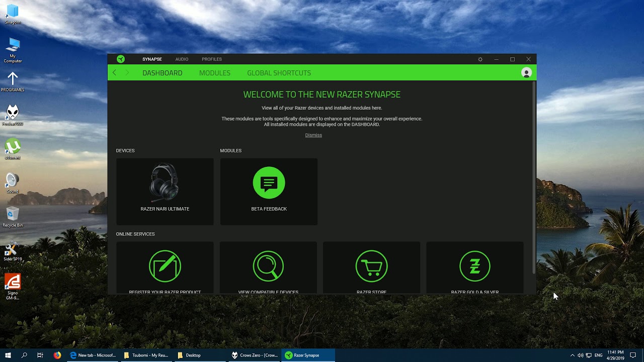Go back with the left arrow
Image resolution: width=644 pixels, height=362 pixels.
click(x=115, y=73)
